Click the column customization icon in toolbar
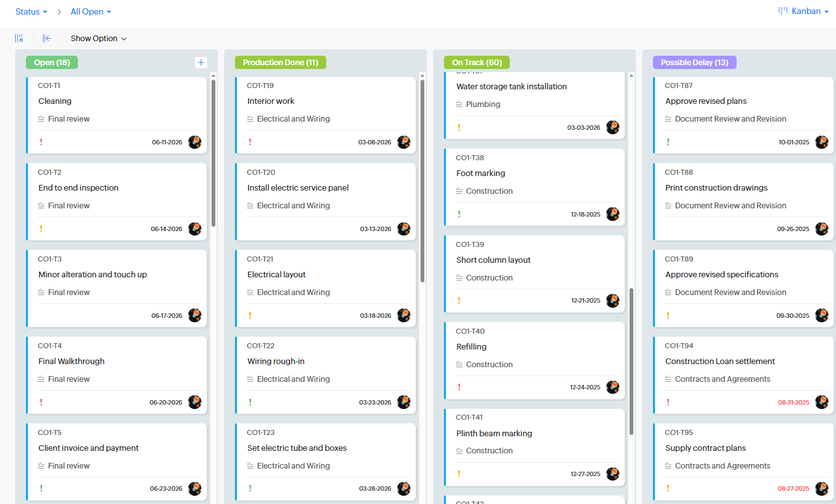The height and width of the screenshot is (504, 836). tap(19, 39)
